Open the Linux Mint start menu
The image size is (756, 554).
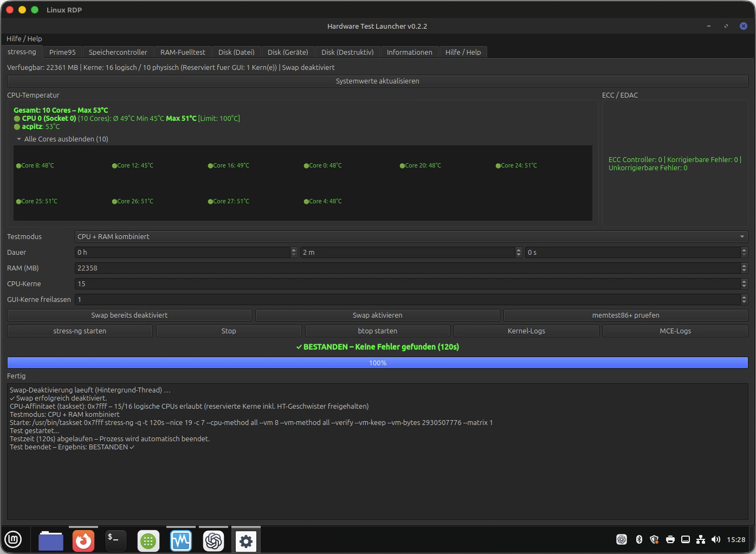click(x=13, y=540)
